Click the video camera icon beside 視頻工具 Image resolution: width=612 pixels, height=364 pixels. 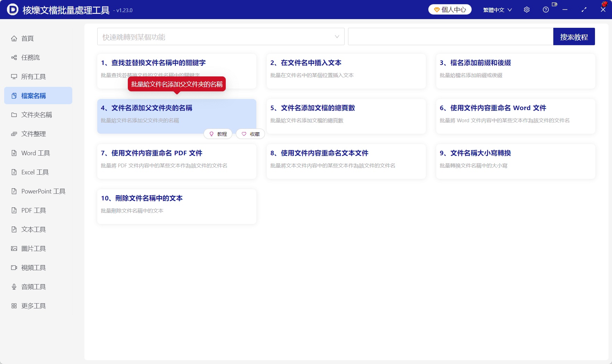(x=14, y=268)
